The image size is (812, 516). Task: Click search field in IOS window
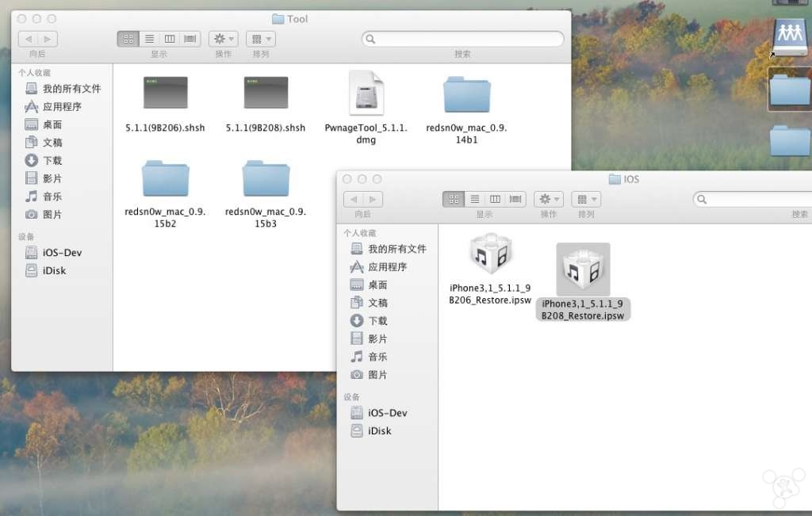coord(753,199)
